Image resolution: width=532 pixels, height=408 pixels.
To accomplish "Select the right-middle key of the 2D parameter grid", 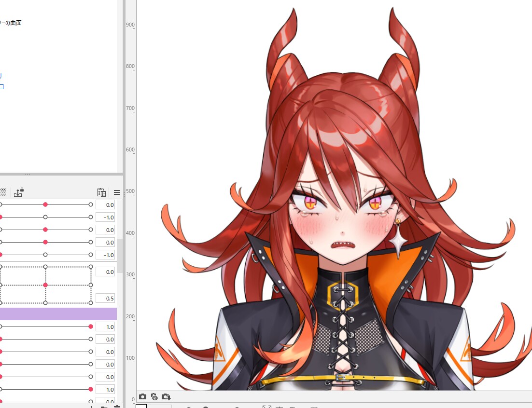I will [91, 285].
